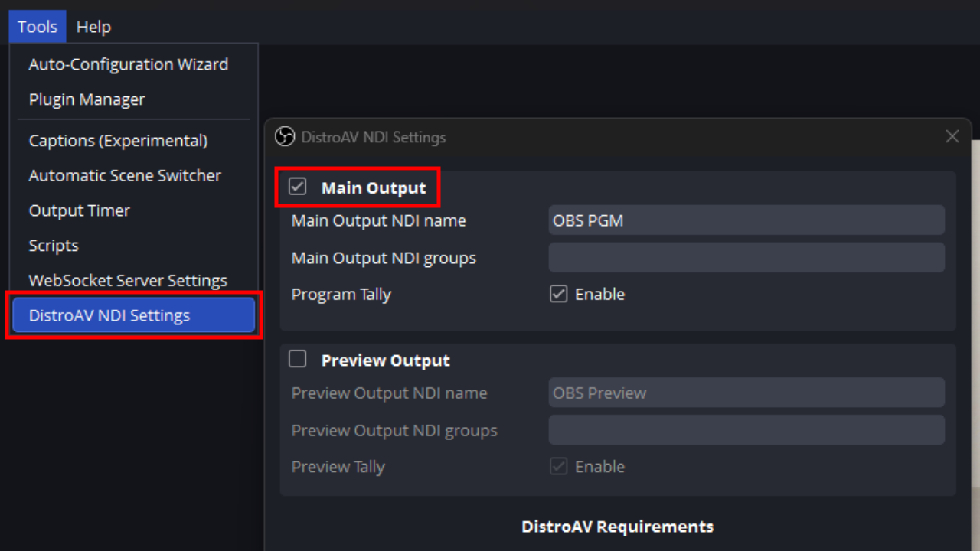This screenshot has width=980, height=551.
Task: Click the Preview Output NDI groups field
Action: coord(746,430)
